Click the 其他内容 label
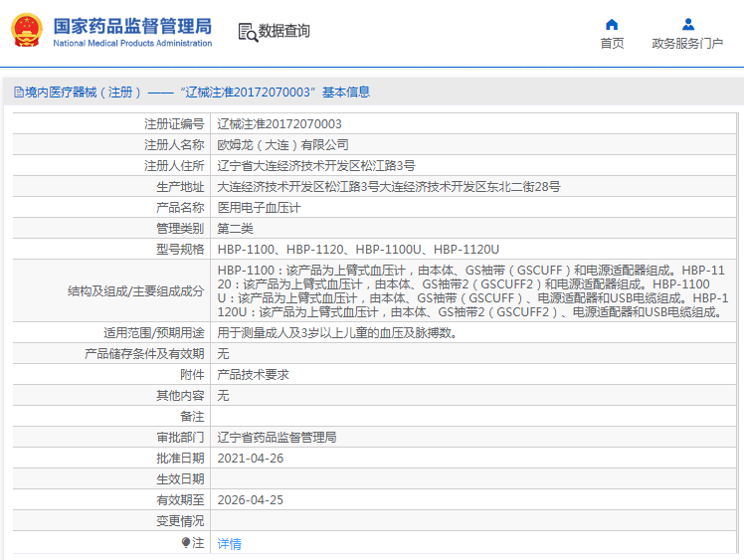Viewport: 744px width, 560px height. point(180,395)
